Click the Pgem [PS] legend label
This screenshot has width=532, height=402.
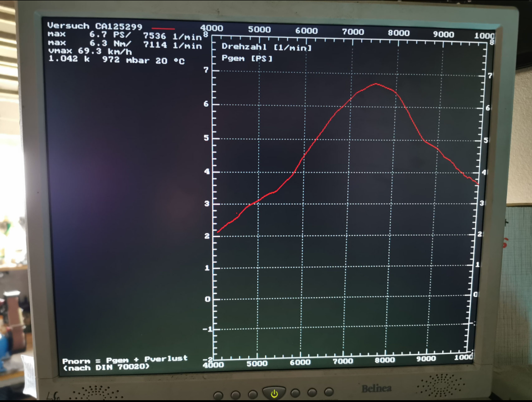tap(247, 58)
